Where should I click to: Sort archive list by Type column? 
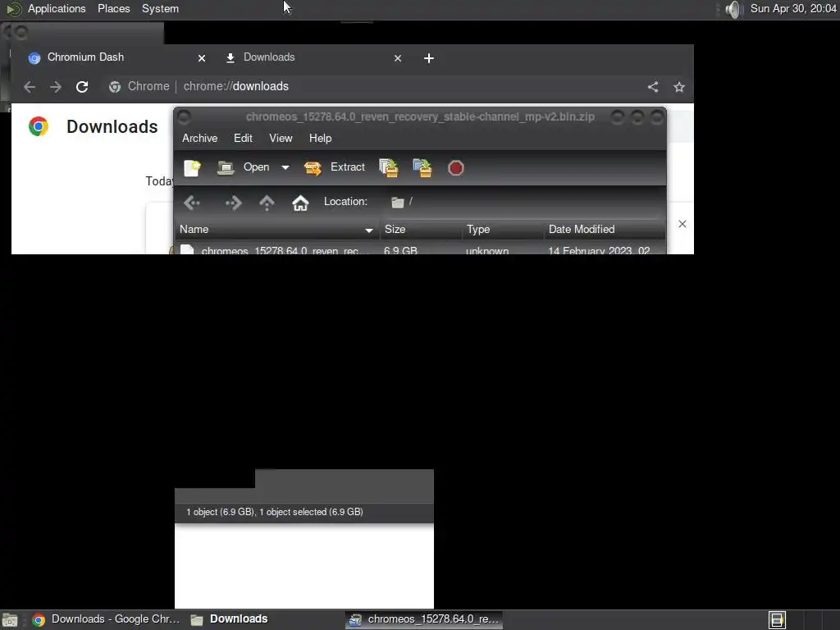point(503,230)
